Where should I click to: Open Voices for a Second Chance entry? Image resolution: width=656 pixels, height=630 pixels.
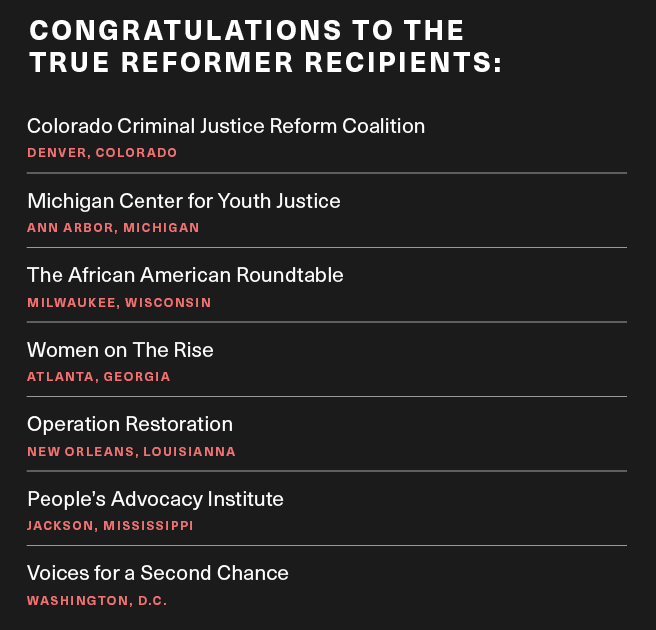[158, 573]
